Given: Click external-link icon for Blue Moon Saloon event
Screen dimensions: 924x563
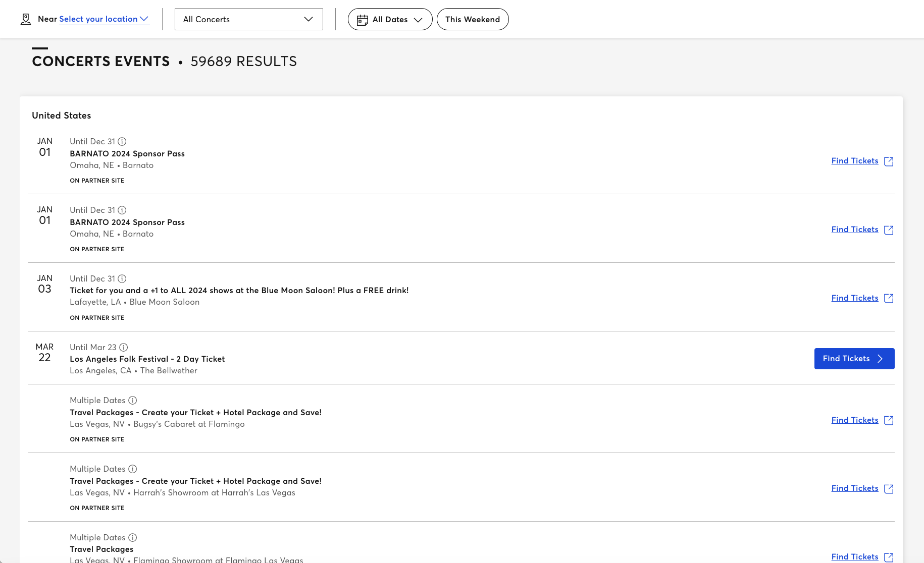Looking at the screenshot, I should point(889,299).
